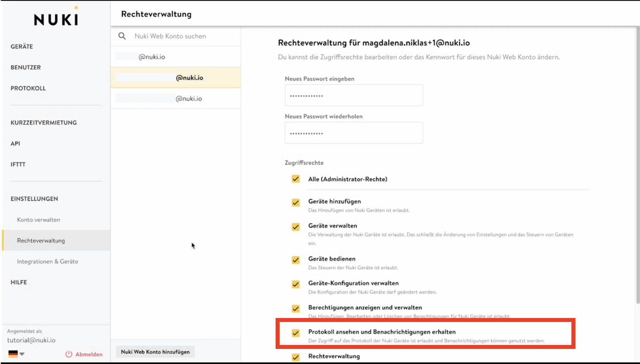This screenshot has width=640, height=364.
Task: Toggle the Geräte bedienen checkbox
Action: (295, 260)
